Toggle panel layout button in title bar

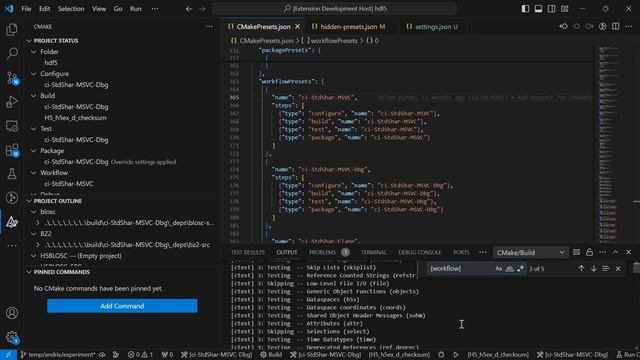tap(538, 9)
